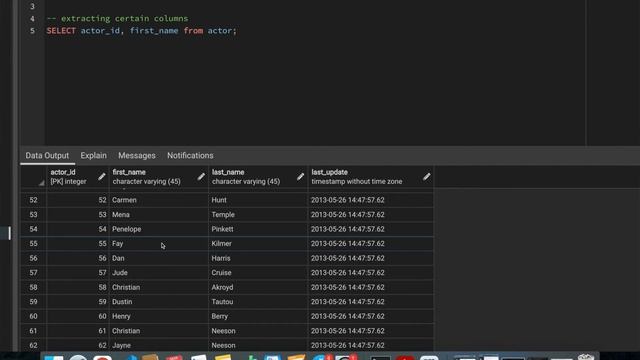Viewport: 640px width, 360px height.
Task: Click the first_name cell "Christian" in row 58
Action: (x=159, y=287)
